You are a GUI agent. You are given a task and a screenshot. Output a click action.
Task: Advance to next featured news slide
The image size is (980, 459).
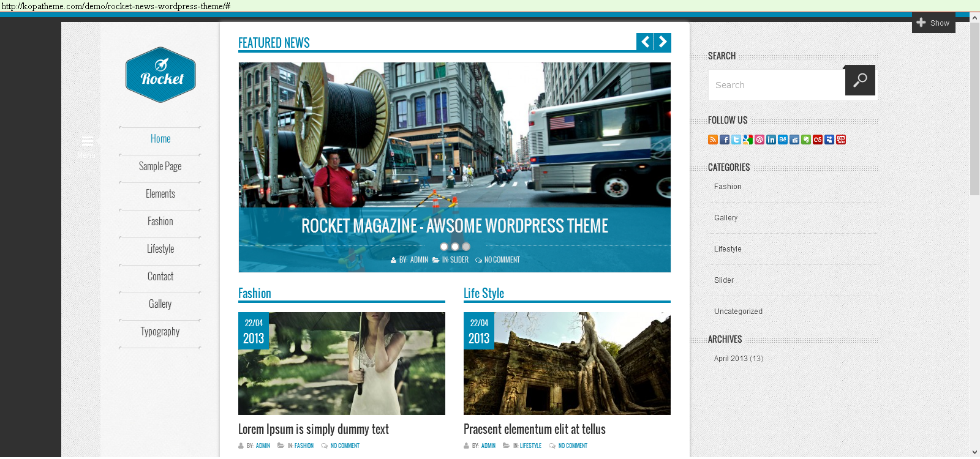[663, 42]
